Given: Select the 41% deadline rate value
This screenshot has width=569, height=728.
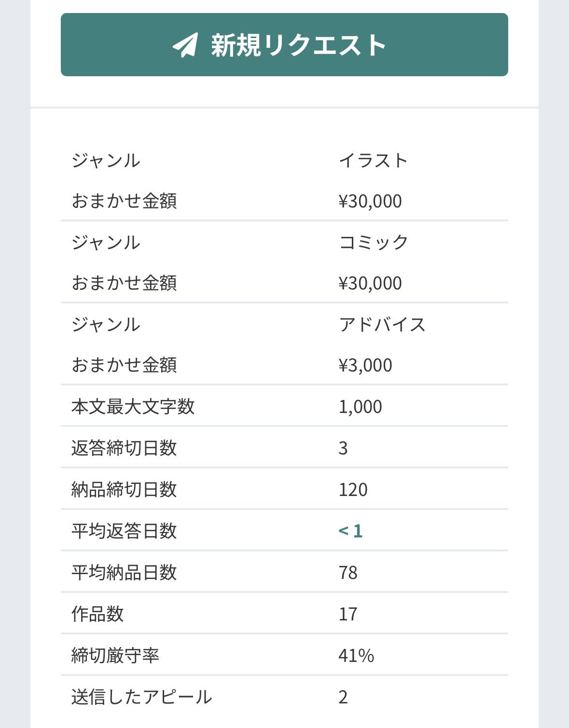Looking at the screenshot, I should coord(356,656).
